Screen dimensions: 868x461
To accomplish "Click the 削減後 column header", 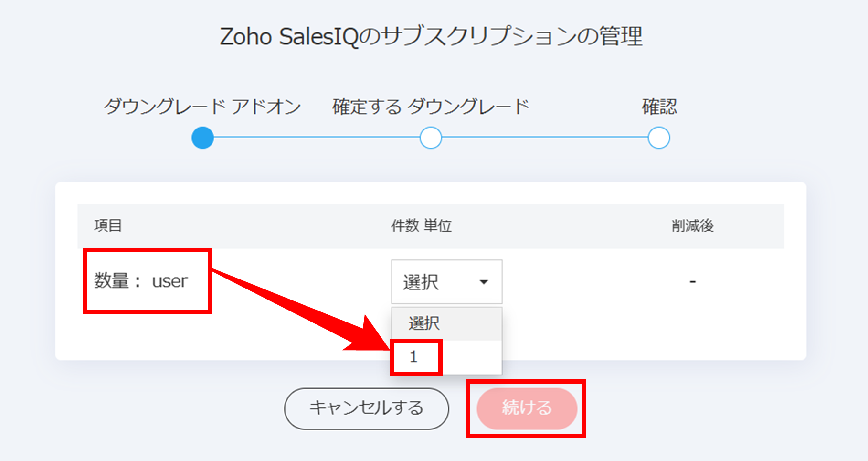I will 692,225.
